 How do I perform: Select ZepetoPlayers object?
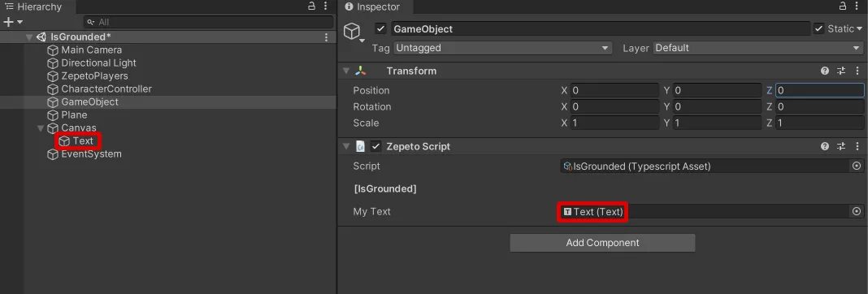[x=94, y=76]
